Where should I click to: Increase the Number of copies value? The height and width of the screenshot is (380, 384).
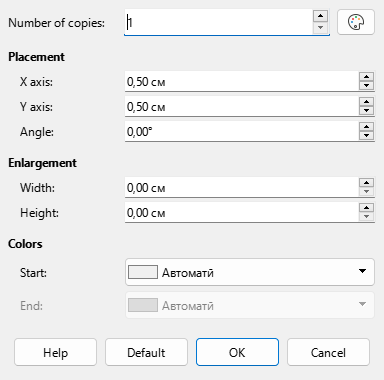tap(320, 16)
